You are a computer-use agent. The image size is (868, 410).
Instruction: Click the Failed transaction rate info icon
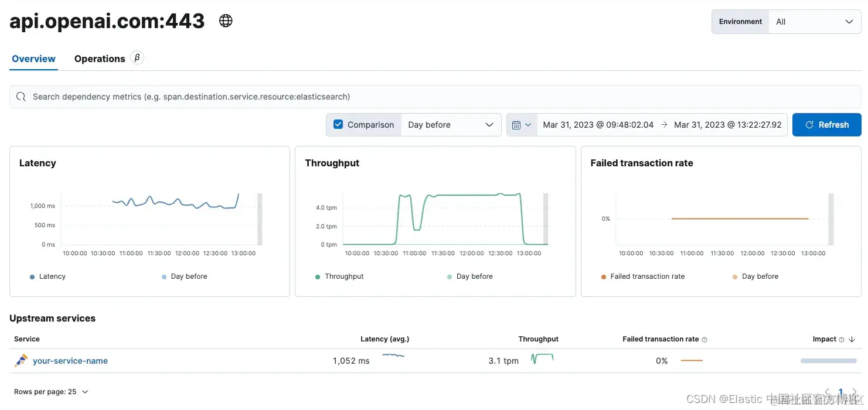tap(704, 339)
